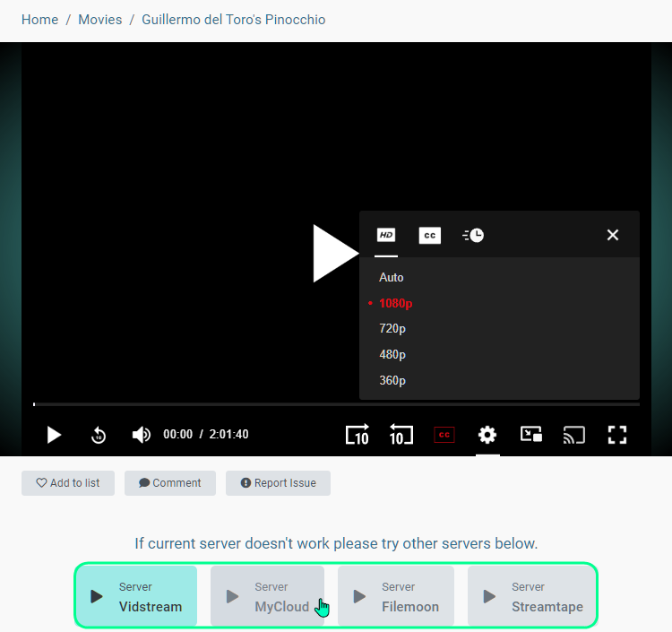Switch to the MyCloud server
Screen dimensions: 672x632
pyautogui.click(x=267, y=597)
